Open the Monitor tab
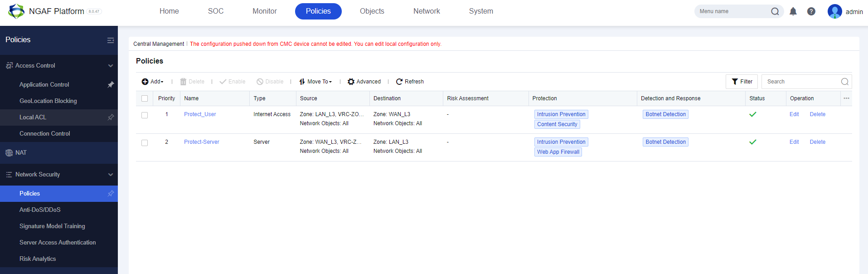 pyautogui.click(x=265, y=11)
